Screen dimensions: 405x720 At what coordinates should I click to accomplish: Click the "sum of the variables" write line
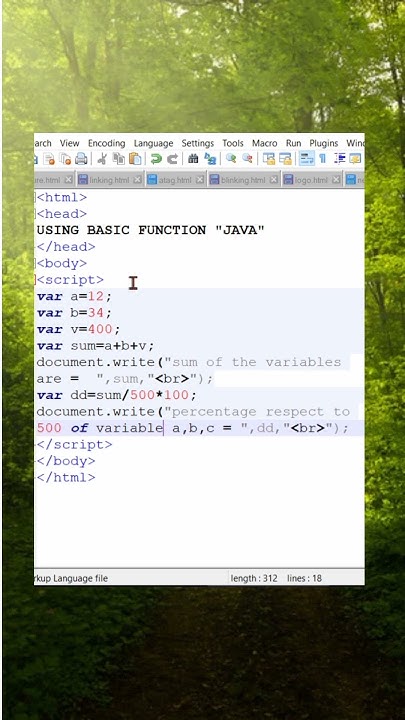pyautogui.click(x=189, y=362)
